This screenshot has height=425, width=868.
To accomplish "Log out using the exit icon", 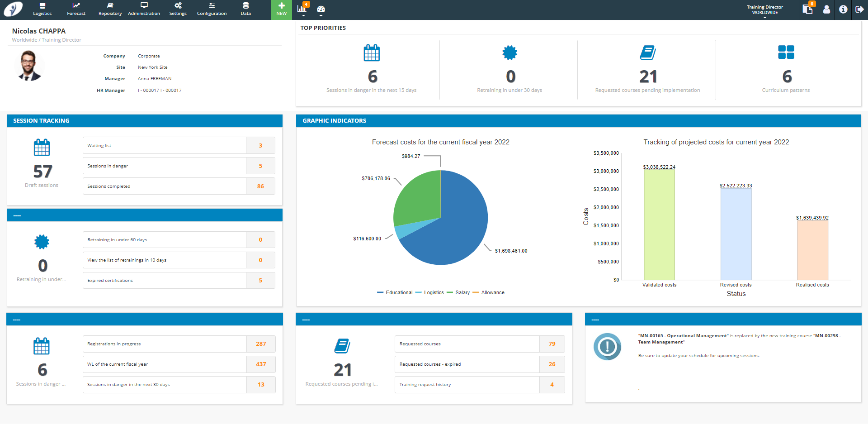I will click(x=860, y=9).
